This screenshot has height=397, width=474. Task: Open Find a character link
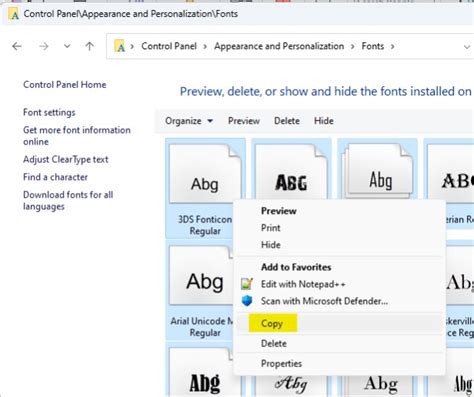tap(55, 177)
